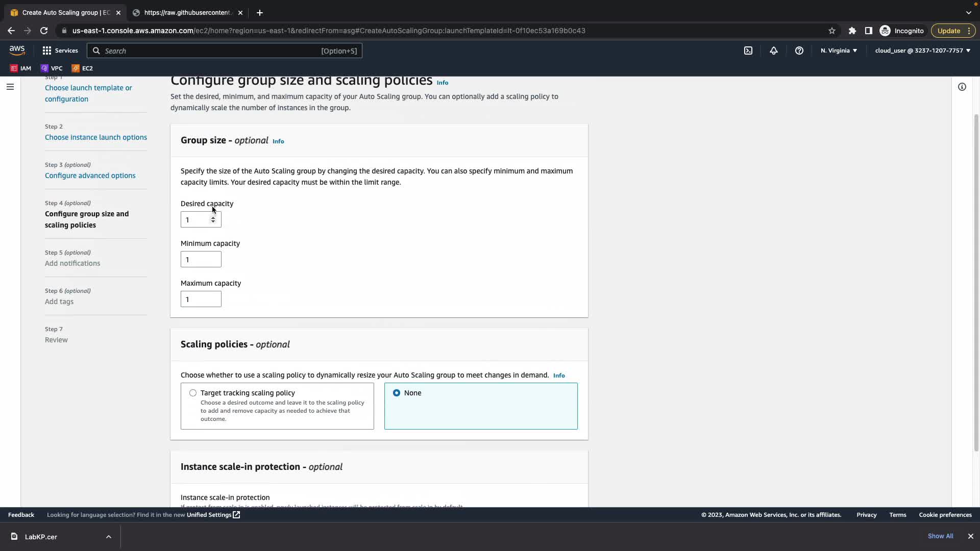The image size is (980, 551).
Task: Switch to the raw.githubusercontent browser tab
Action: coord(187,13)
